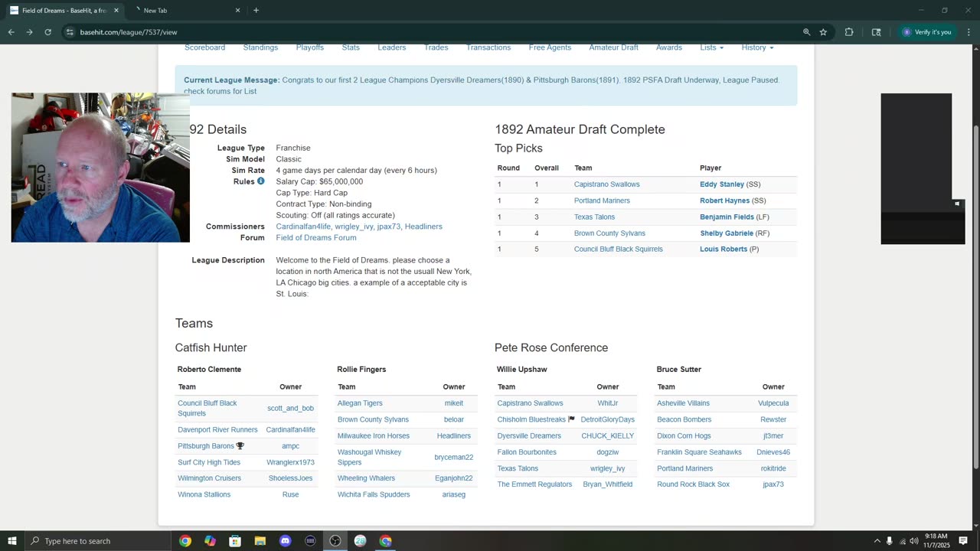This screenshot has height=551, width=980.
Task: Open the Free Agents menu item
Action: (x=550, y=47)
